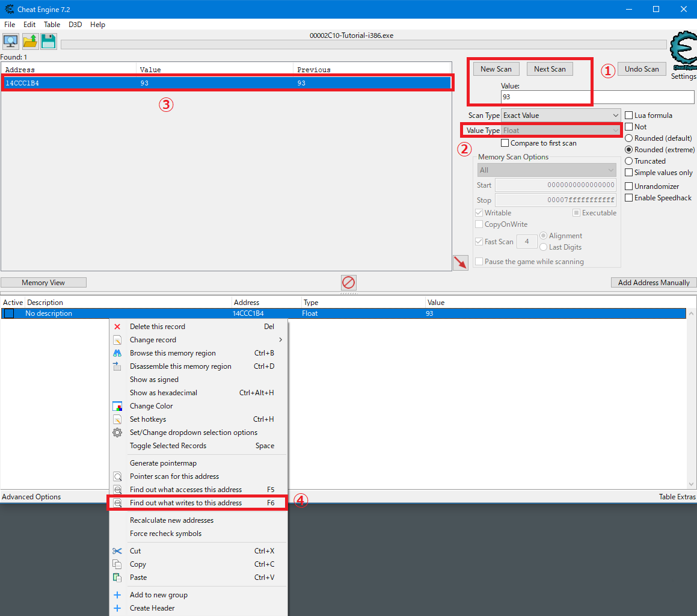The width and height of the screenshot is (697, 616).
Task: Open the D3D menu
Action: 75,25
